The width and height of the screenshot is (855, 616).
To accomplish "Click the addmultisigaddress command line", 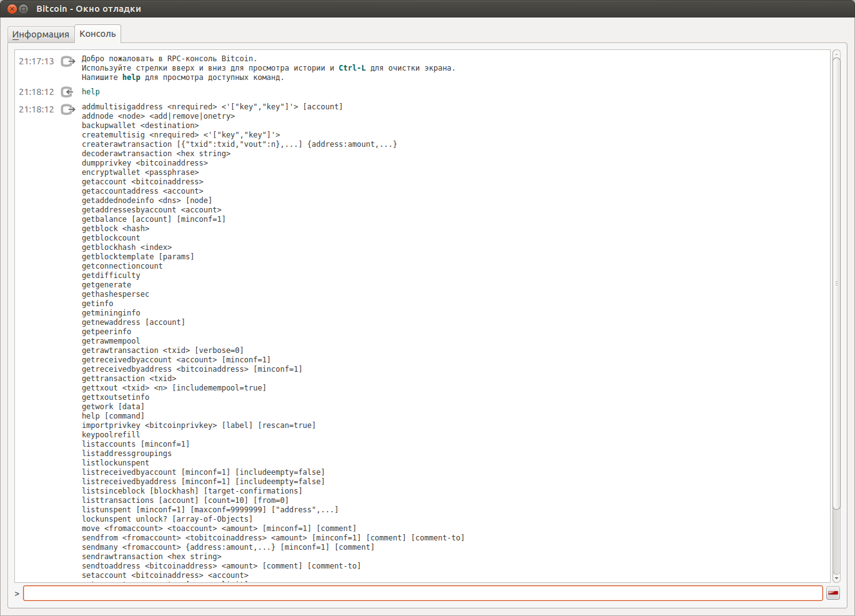I will [212, 107].
